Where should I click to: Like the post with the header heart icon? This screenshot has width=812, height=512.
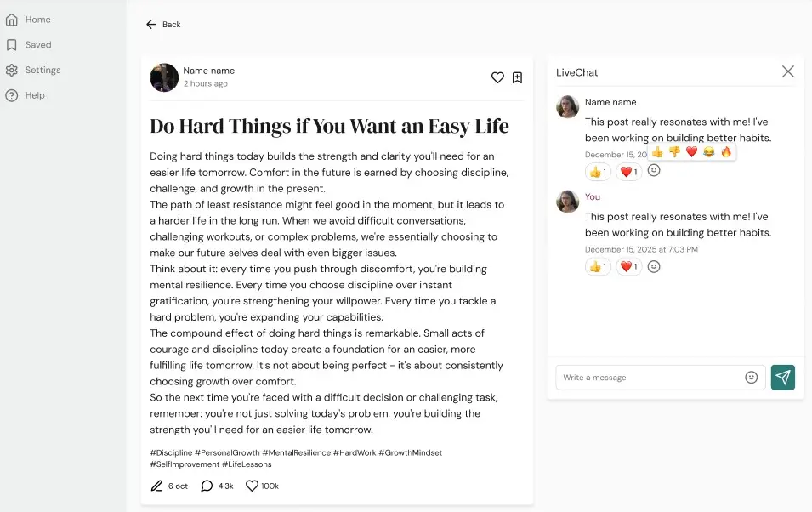pyautogui.click(x=497, y=77)
